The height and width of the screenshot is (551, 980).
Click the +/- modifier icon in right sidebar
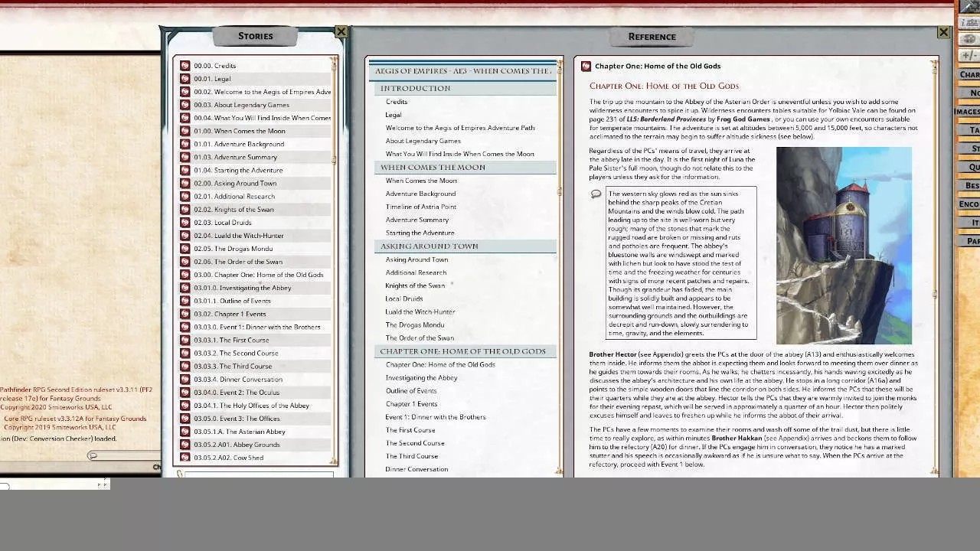[x=969, y=56]
